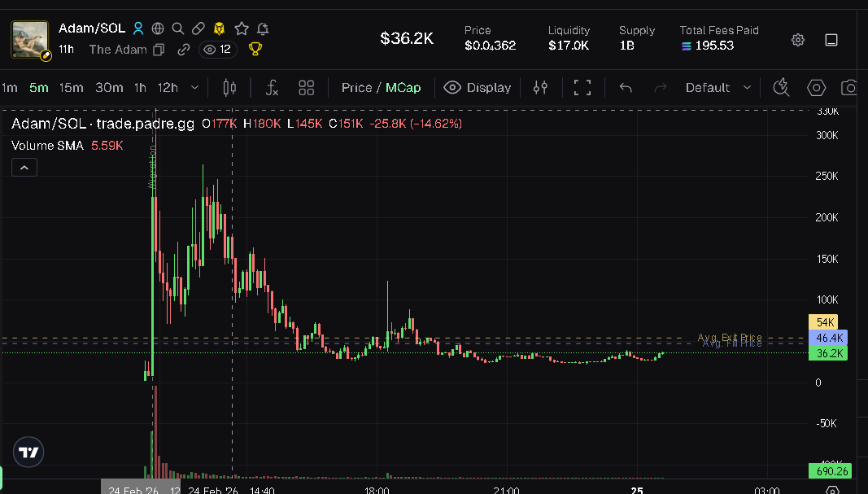868x494 pixels.
Task: Click the 36.2K green current price label
Action: click(x=828, y=352)
